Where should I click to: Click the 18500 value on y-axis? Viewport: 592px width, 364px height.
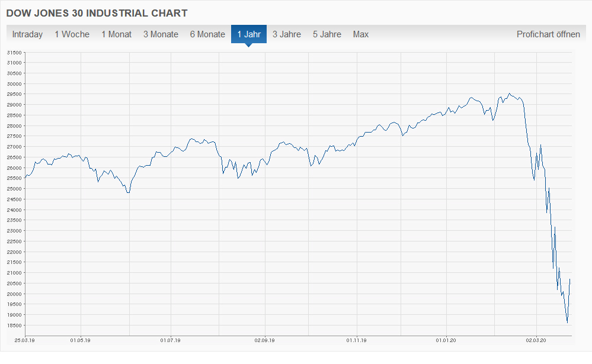[14, 326]
